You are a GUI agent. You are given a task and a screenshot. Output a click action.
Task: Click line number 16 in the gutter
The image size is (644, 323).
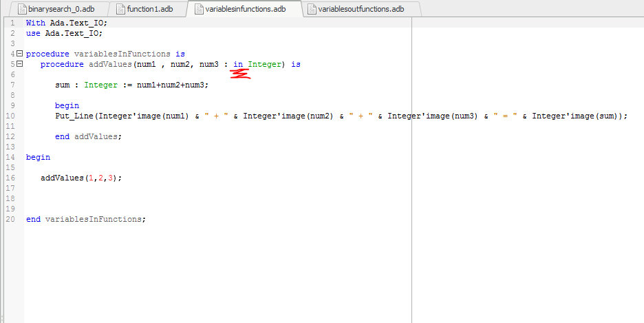tap(10, 178)
